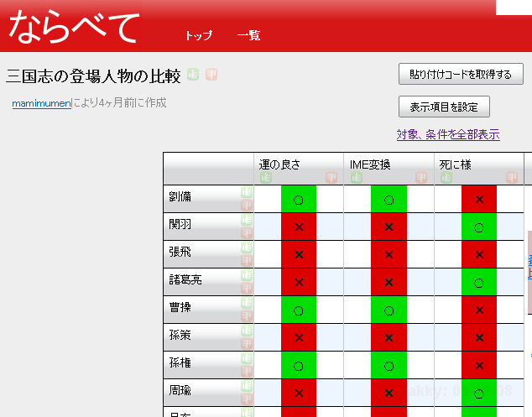Click the page title 三国志の登場人物の比較
The image size is (532, 417).
pos(93,76)
